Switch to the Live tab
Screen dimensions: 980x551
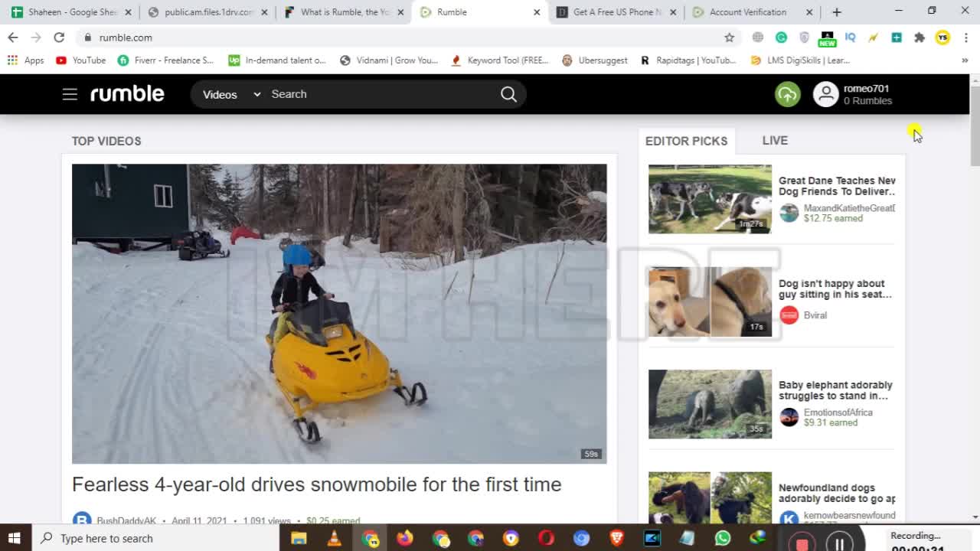(775, 140)
